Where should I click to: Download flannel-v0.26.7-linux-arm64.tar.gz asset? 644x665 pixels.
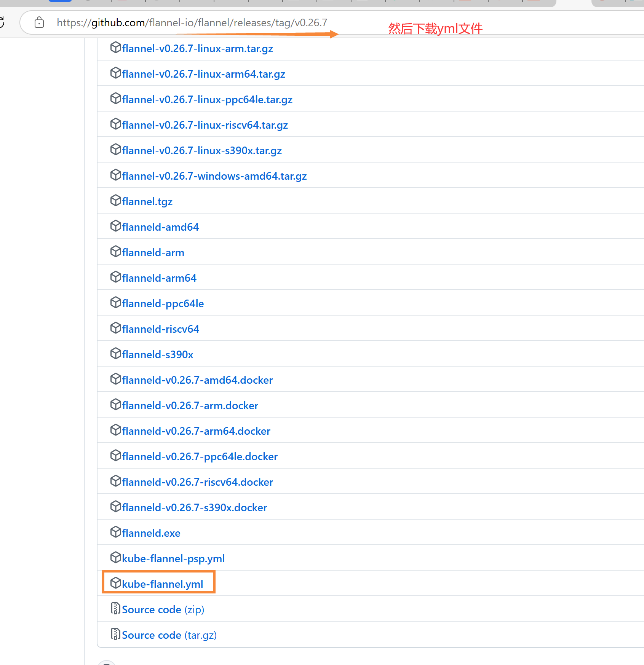pos(203,74)
